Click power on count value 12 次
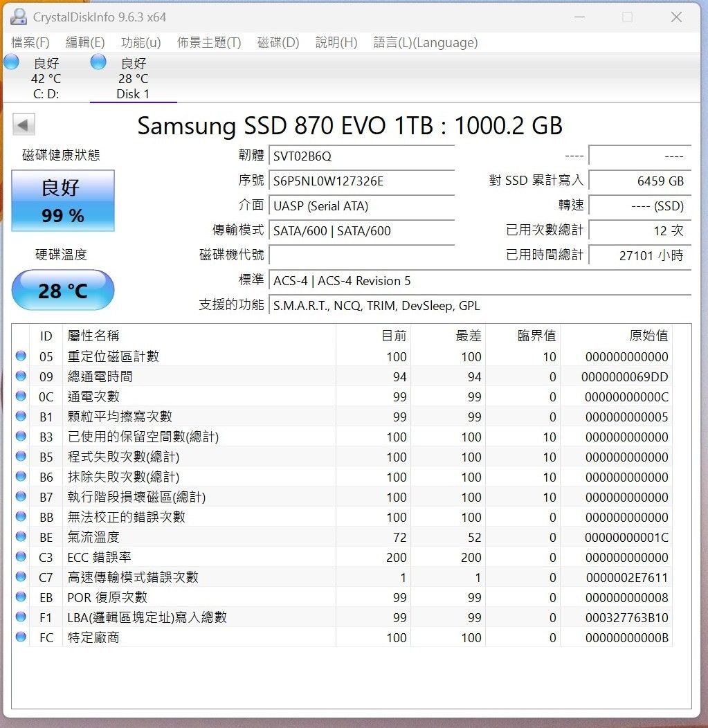This screenshot has height=728, width=708. pyautogui.click(x=640, y=230)
